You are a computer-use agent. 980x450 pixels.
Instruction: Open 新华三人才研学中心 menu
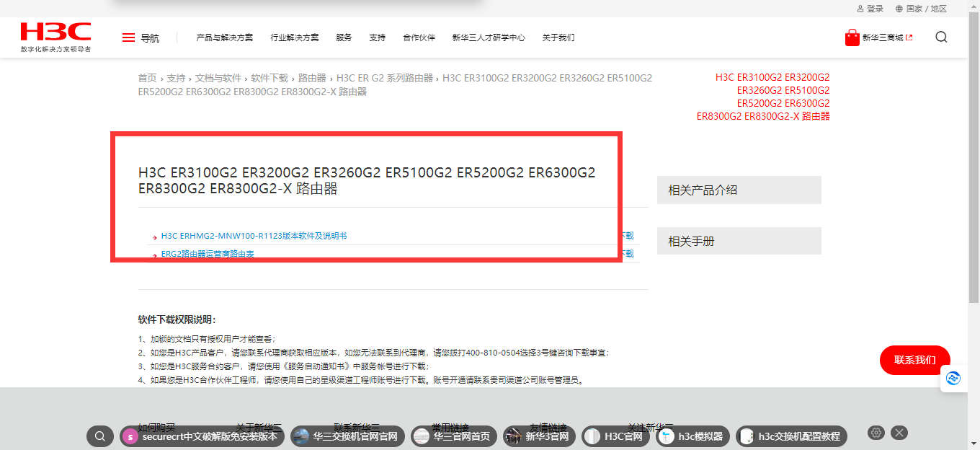pyautogui.click(x=489, y=37)
